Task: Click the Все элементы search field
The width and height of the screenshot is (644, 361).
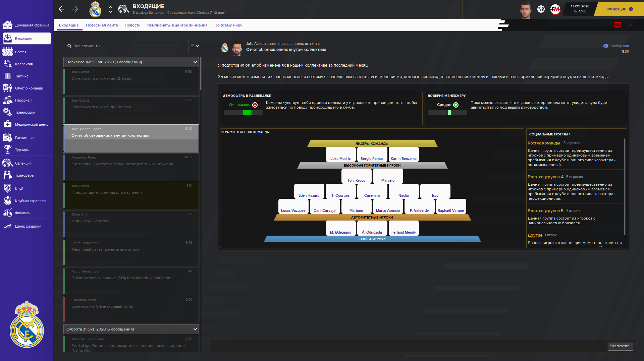Action: [127, 46]
